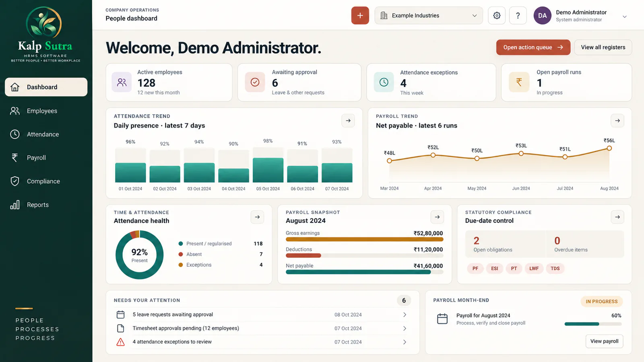Viewport: 644px width, 362px height.
Task: Click the red plus create button
Action: 360,16
